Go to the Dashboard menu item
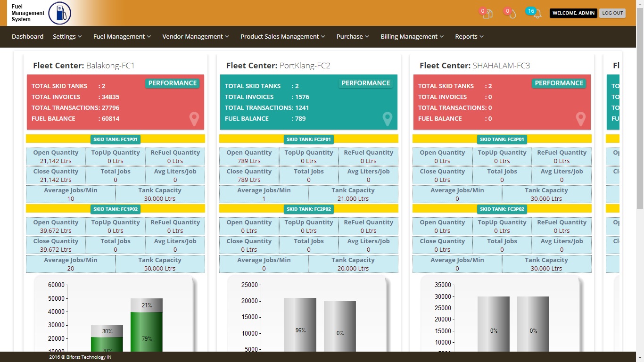This screenshot has height=362, width=644. pos(28,37)
